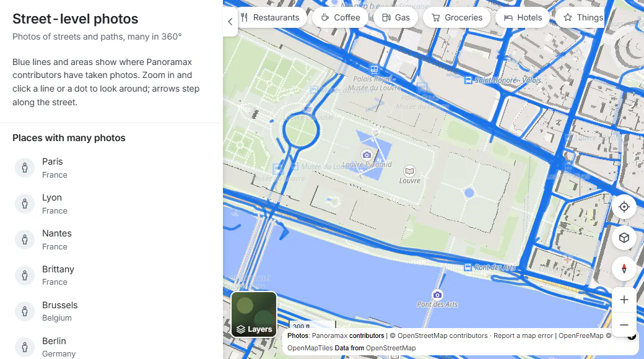
Task: Open Brittany, France photo location
Action: (111, 275)
